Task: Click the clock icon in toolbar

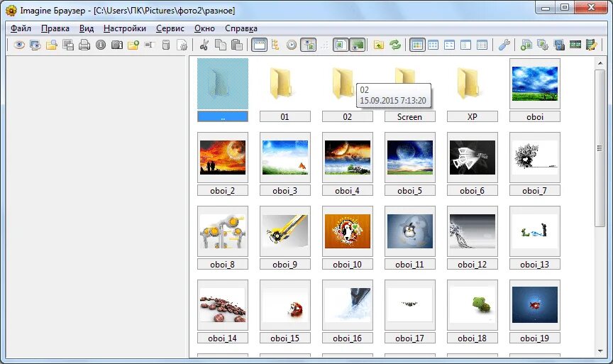Action: [x=292, y=45]
